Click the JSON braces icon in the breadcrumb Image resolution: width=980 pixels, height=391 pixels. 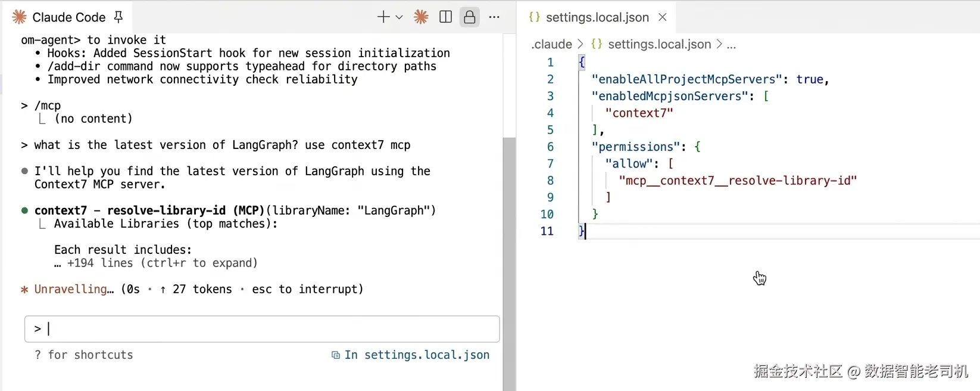[596, 44]
